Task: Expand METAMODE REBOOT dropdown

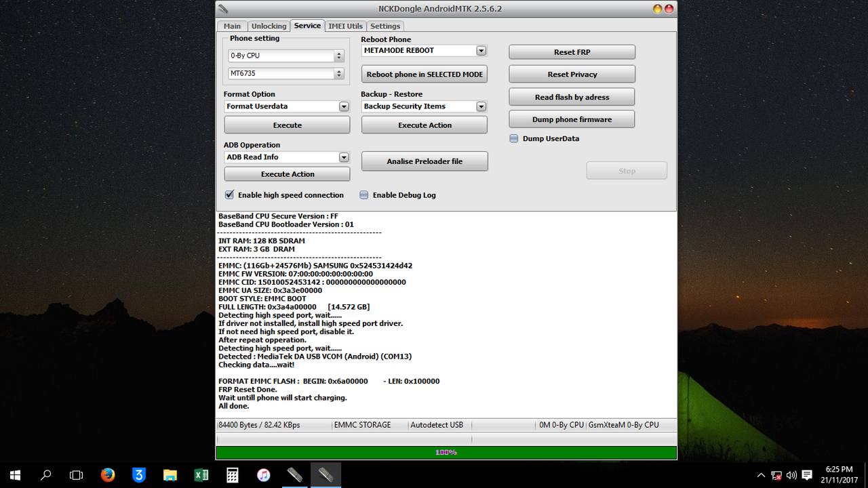Action: click(x=481, y=51)
